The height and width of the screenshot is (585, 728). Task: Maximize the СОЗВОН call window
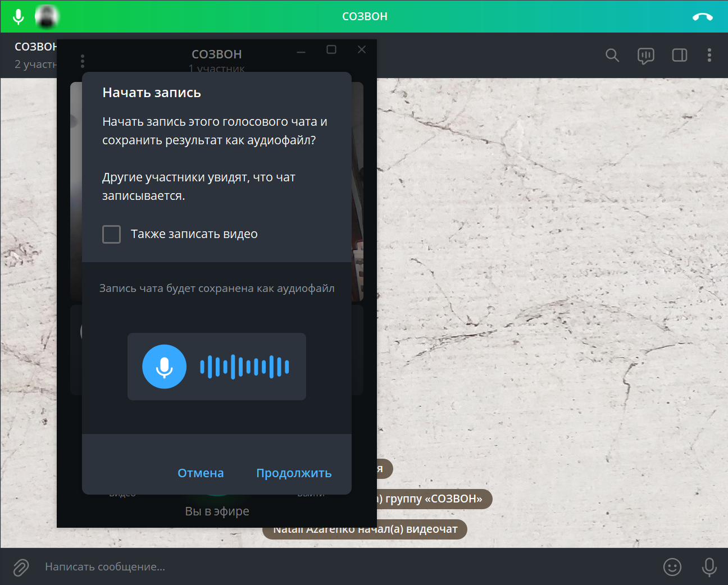point(331,49)
